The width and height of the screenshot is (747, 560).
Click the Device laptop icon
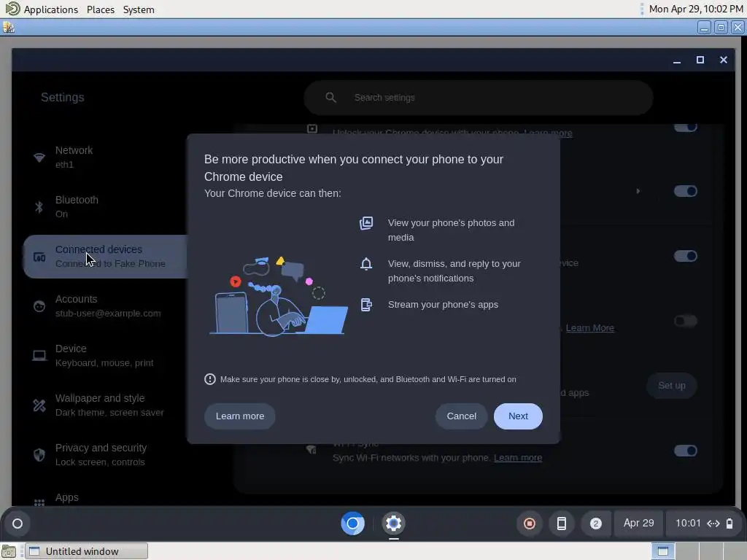coord(39,356)
